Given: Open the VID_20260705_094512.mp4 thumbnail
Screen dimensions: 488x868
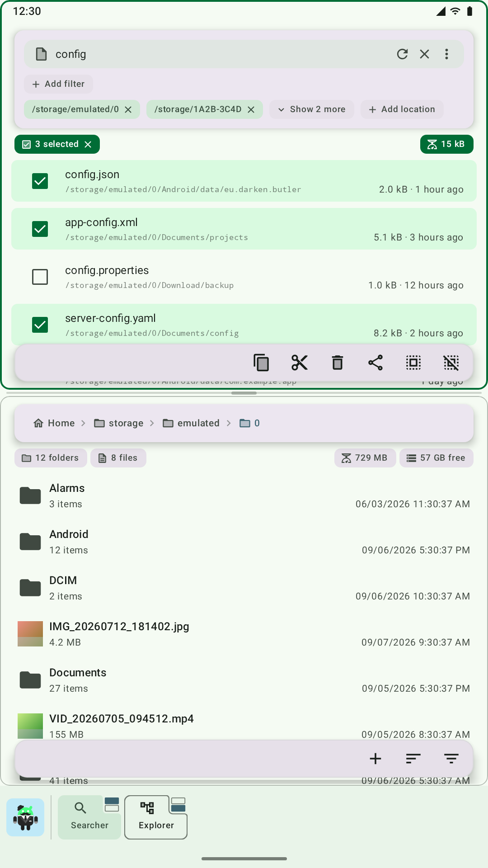Looking at the screenshot, I should [x=30, y=726].
